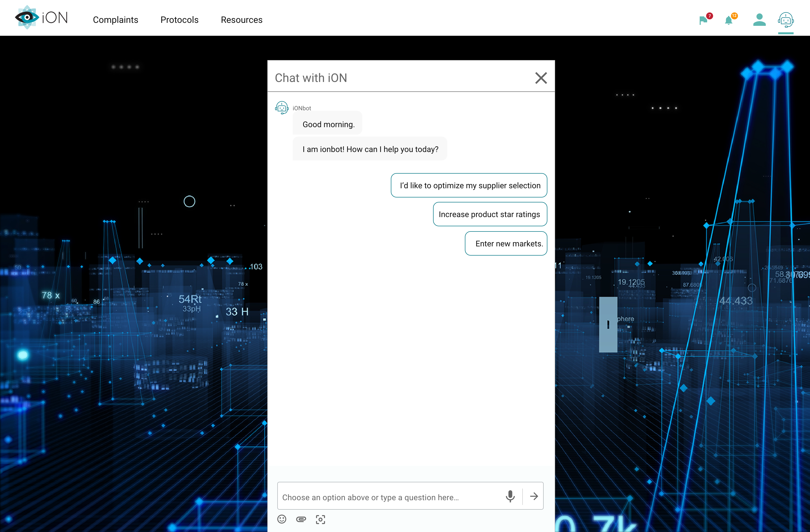
Task: Open the notifications bell icon
Action: pyautogui.click(x=729, y=20)
